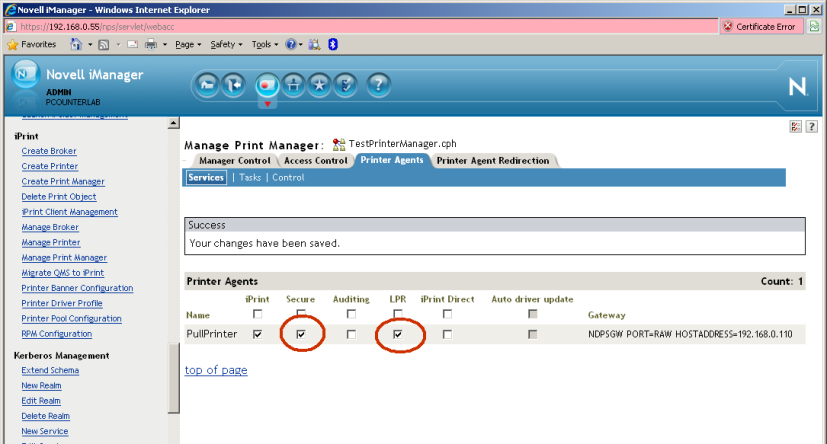
Task: Select the Roles and Tasks icon
Action: pyautogui.click(x=267, y=85)
